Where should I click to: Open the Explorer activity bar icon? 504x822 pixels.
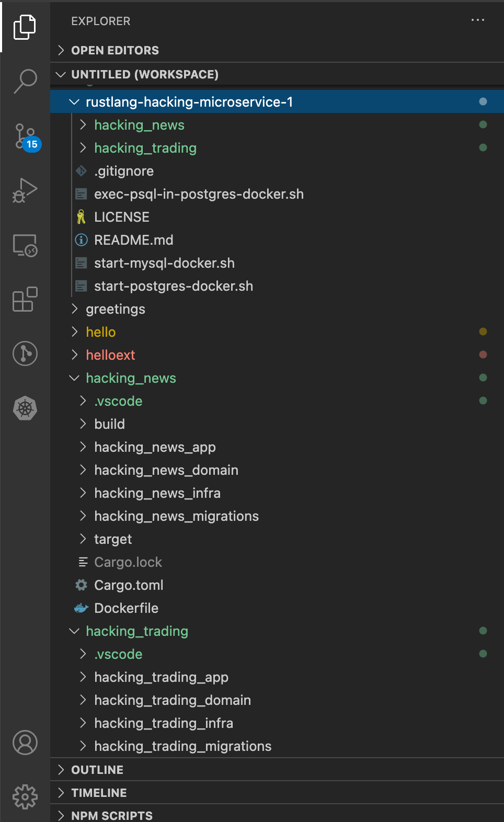coord(25,27)
